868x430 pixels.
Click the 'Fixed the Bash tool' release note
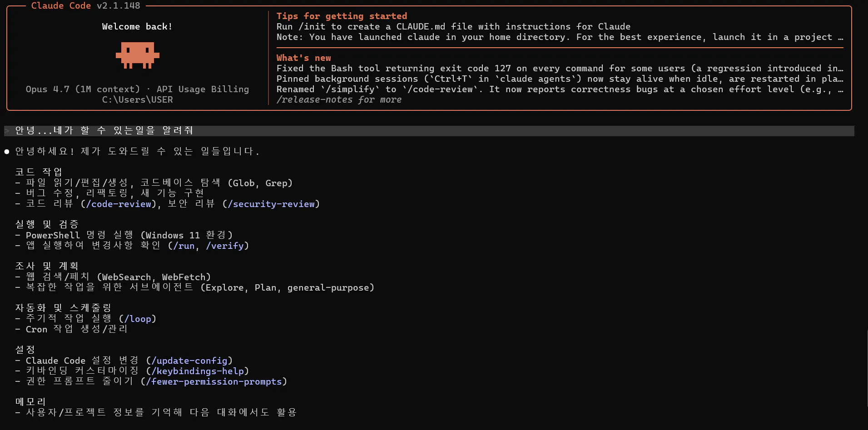pyautogui.click(x=560, y=68)
